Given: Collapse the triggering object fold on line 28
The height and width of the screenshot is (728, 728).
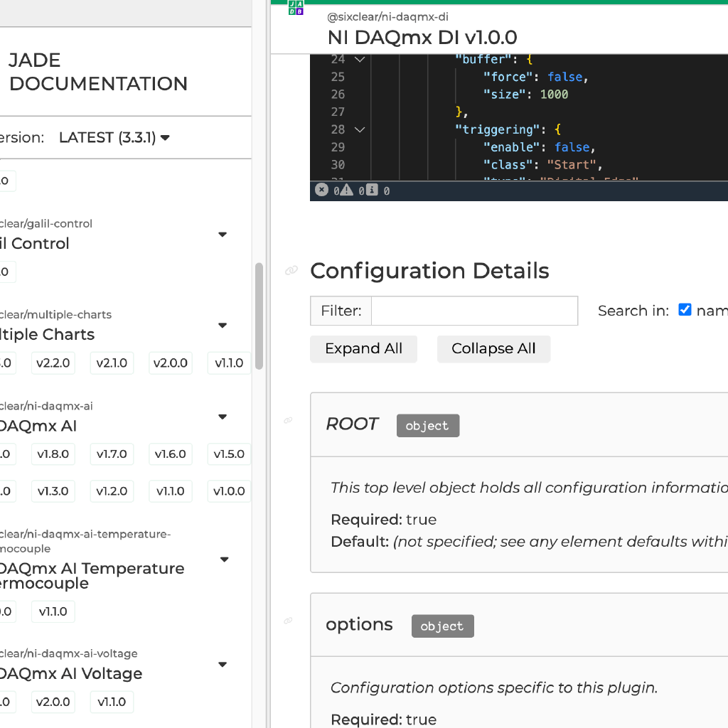Looking at the screenshot, I should [x=360, y=129].
